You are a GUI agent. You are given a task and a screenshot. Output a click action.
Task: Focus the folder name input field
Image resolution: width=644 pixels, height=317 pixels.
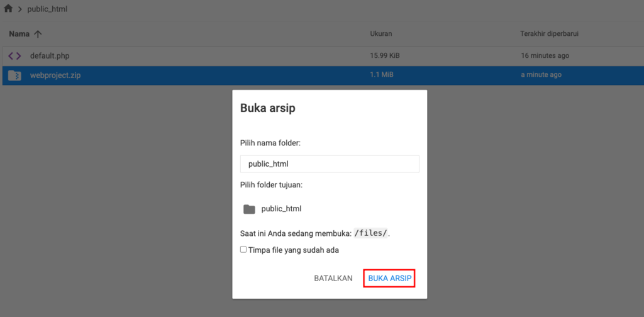tap(330, 164)
